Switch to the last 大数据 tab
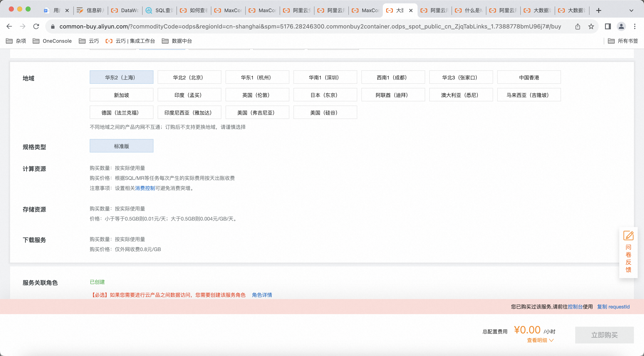This screenshot has width=644, height=356. point(572,10)
